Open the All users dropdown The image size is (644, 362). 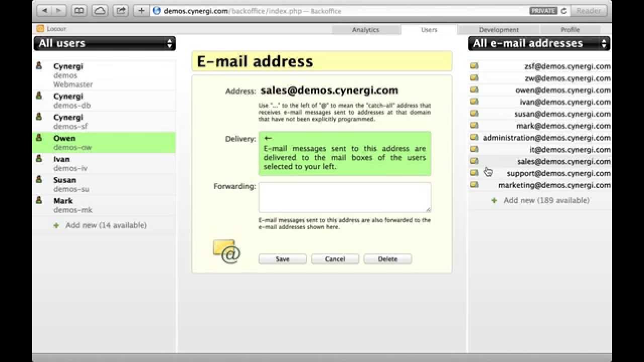tap(105, 43)
